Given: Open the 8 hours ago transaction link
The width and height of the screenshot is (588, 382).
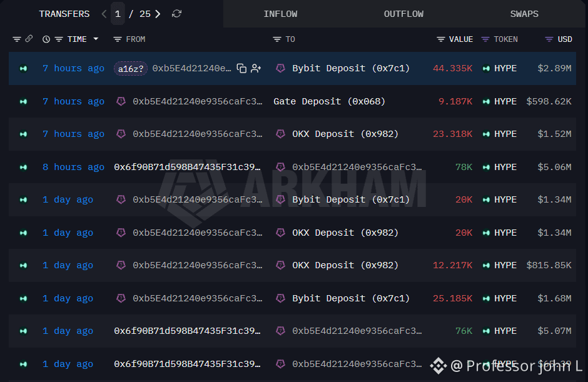Looking at the screenshot, I should tap(74, 167).
